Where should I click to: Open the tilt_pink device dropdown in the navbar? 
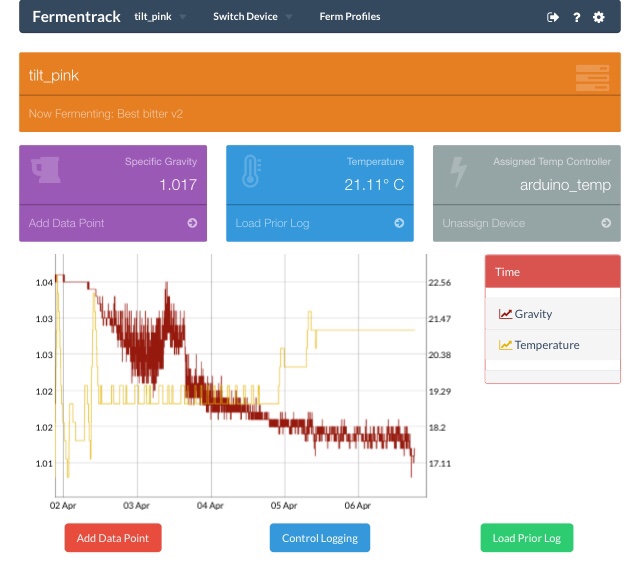160,17
